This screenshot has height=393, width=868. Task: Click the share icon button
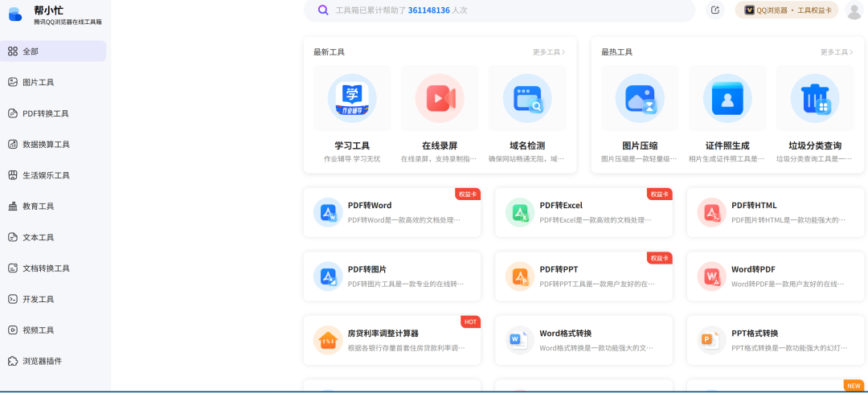[x=714, y=10]
